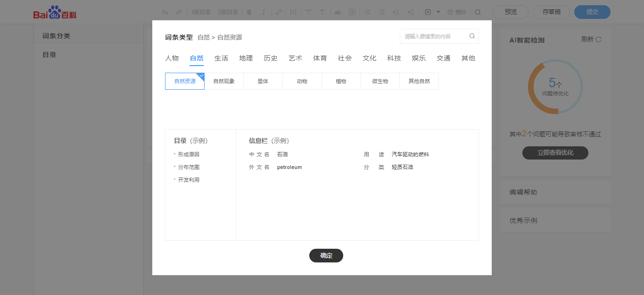Expand the dropdown arrow next to insert icon

(439, 12)
